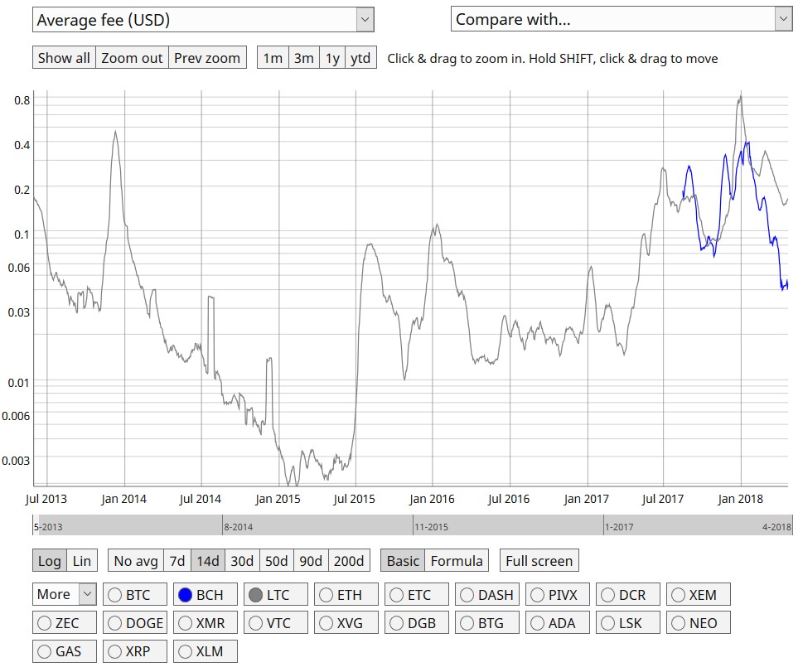The width and height of the screenshot is (803, 672).
Task: Select 90d moving average
Action: tap(311, 561)
